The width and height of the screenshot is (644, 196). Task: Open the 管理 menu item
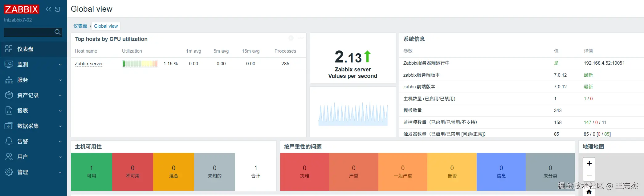(33, 172)
